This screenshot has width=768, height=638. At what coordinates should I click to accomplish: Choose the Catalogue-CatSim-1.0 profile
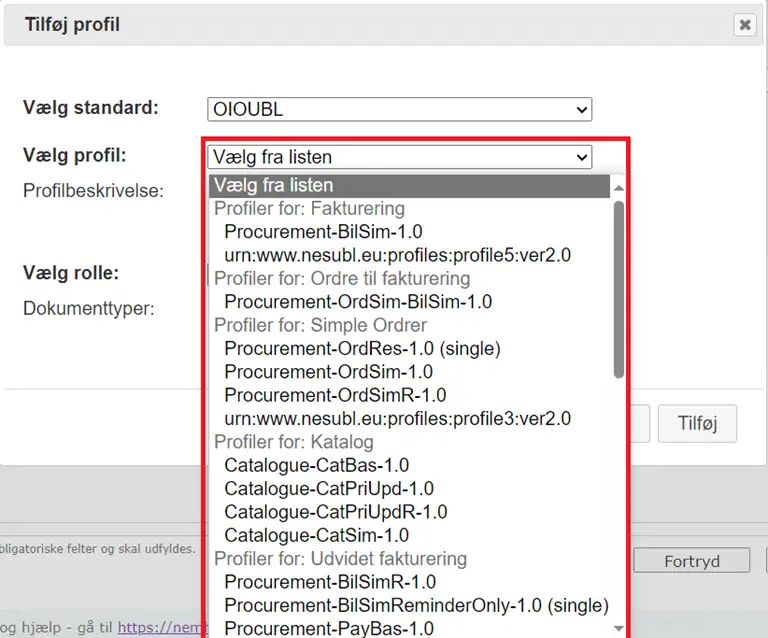316,535
